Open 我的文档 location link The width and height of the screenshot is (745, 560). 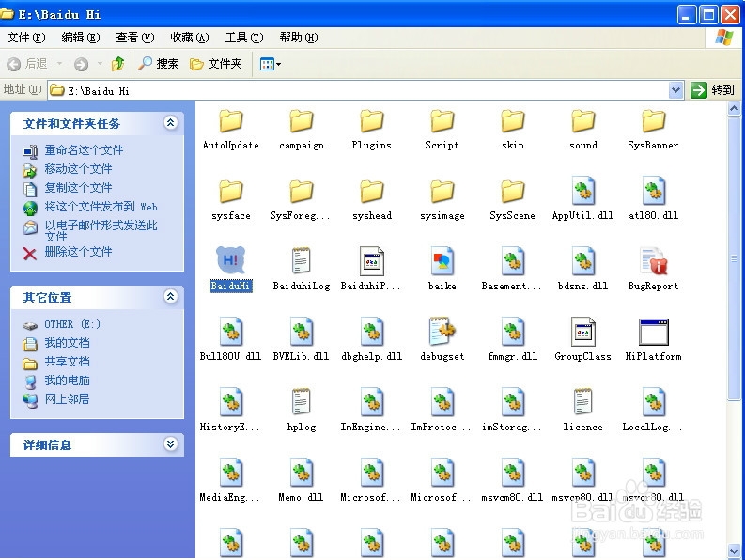pyautogui.click(x=67, y=343)
